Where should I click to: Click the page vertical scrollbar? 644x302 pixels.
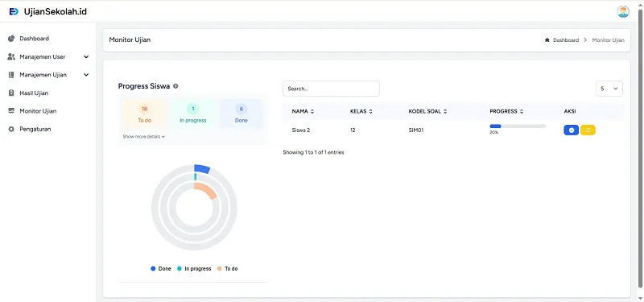[640, 148]
